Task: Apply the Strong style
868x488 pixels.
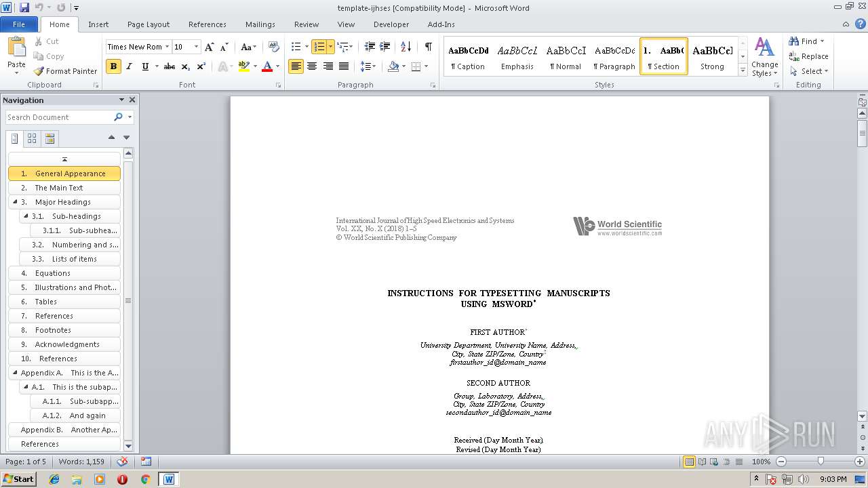Action: coord(712,56)
